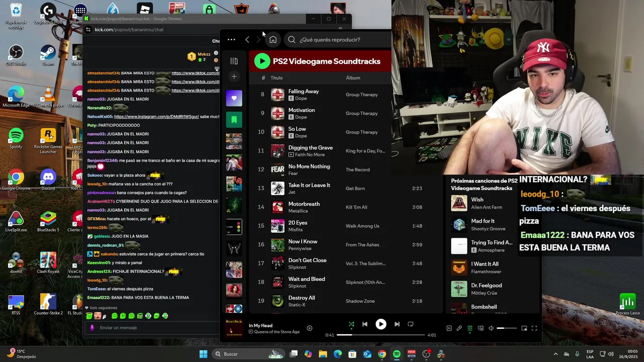Go to Spotify Home

coord(273,40)
